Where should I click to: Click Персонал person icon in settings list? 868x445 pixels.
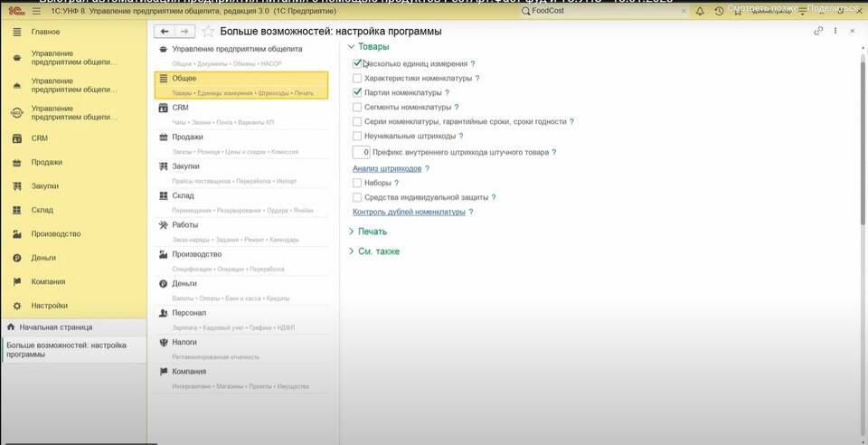164,313
